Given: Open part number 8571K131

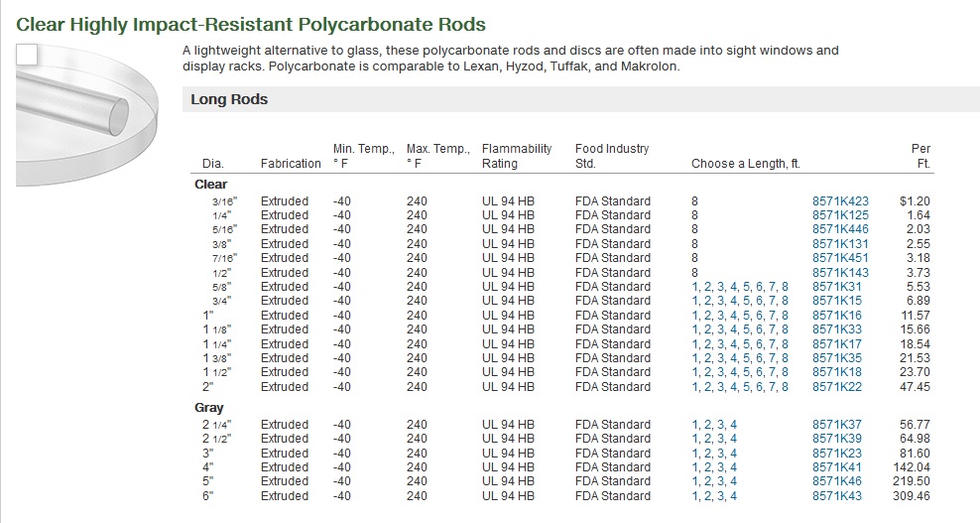Looking at the screenshot, I should [x=840, y=244].
